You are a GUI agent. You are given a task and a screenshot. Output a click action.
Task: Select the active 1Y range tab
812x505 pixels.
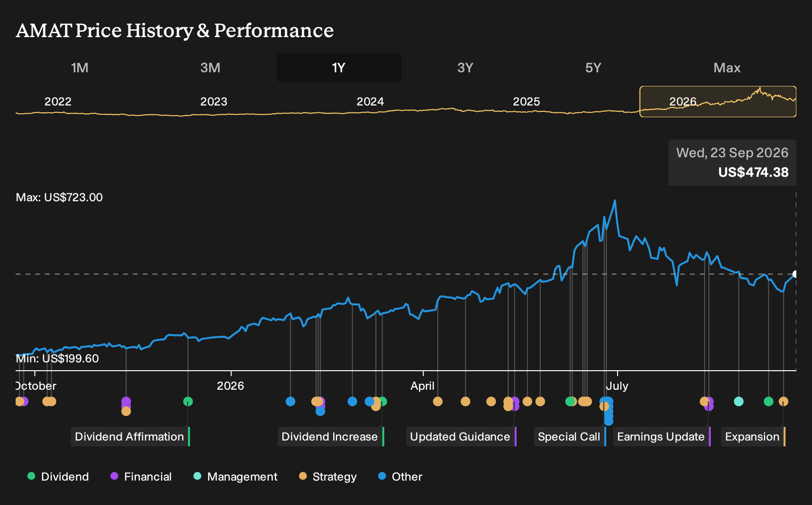(x=339, y=67)
